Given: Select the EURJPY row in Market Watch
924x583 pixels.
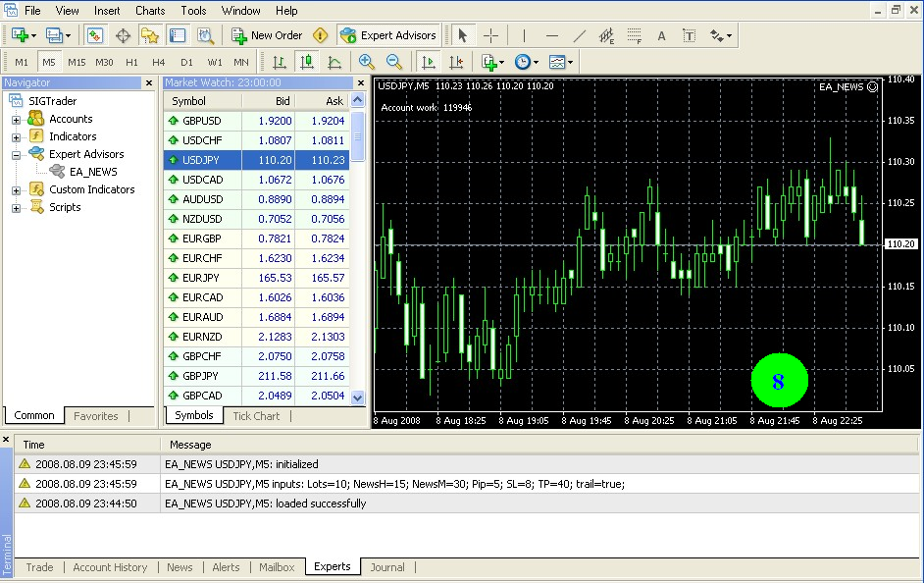Looking at the screenshot, I should [256, 278].
